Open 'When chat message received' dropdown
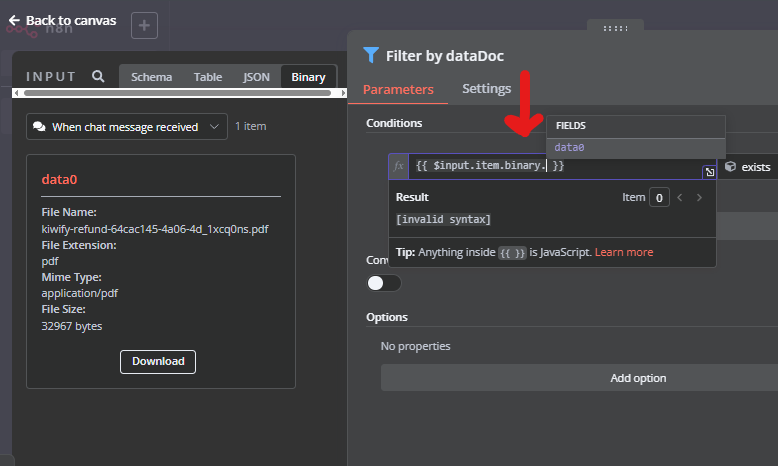Screen dimensions: 778x466 tap(127, 127)
